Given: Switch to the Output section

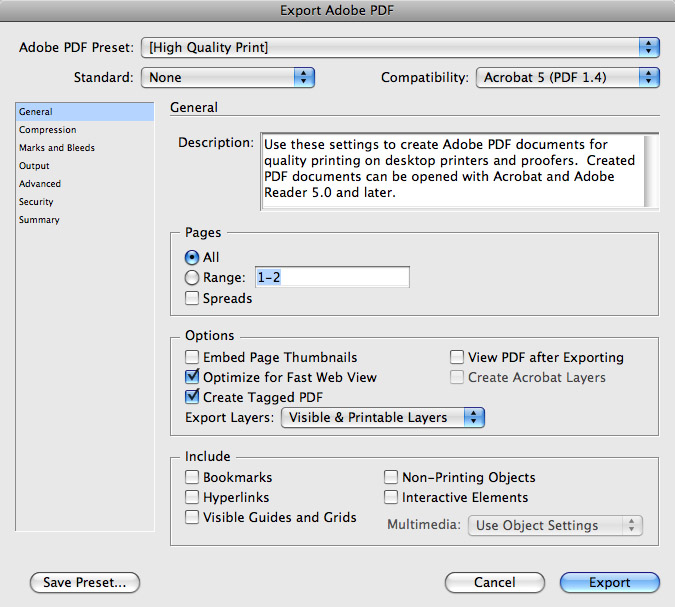Looking at the screenshot, I should [x=34, y=166].
